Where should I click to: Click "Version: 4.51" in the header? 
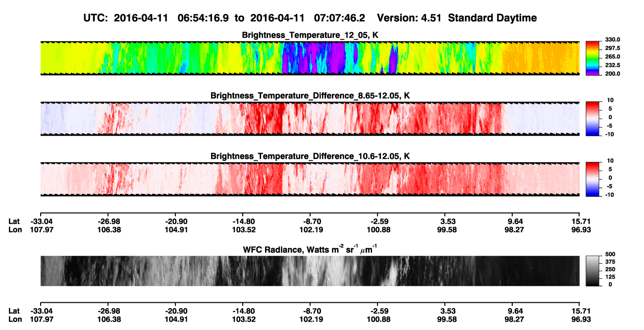[409, 18]
